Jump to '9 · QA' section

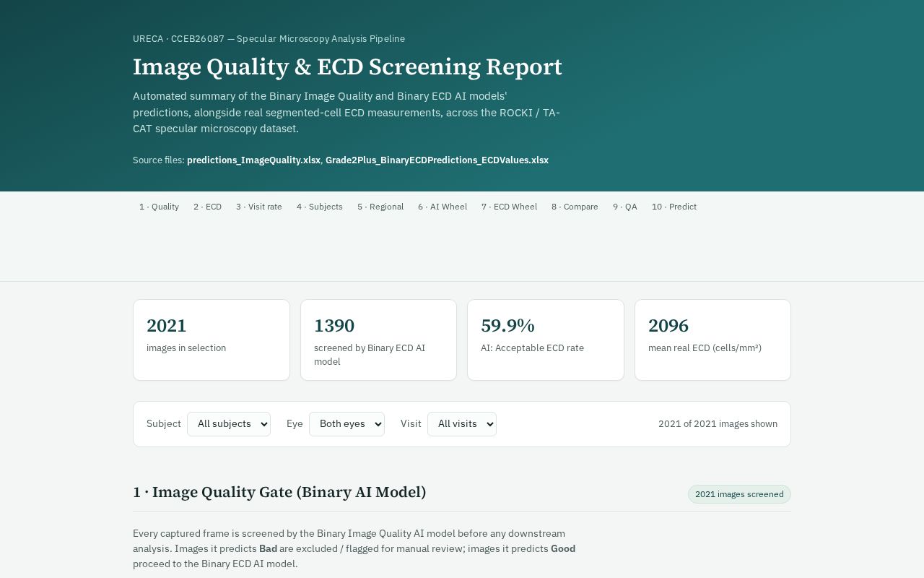[x=625, y=207]
